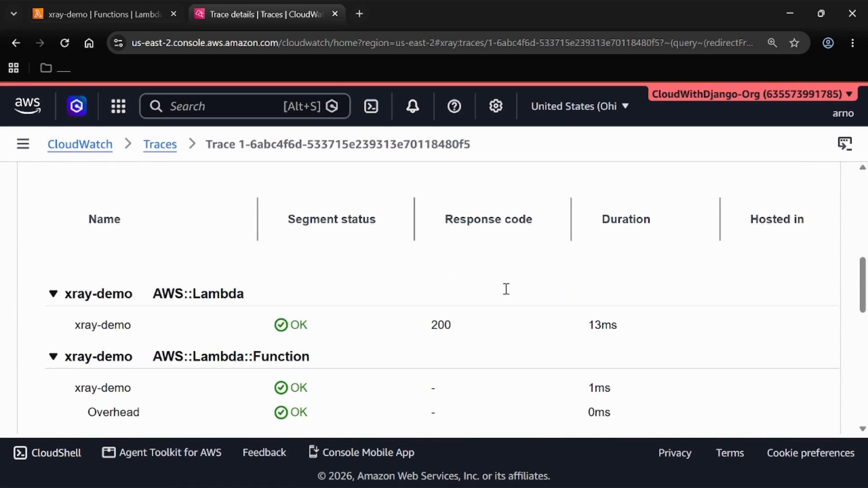Click the browser address bar URL

(442, 43)
